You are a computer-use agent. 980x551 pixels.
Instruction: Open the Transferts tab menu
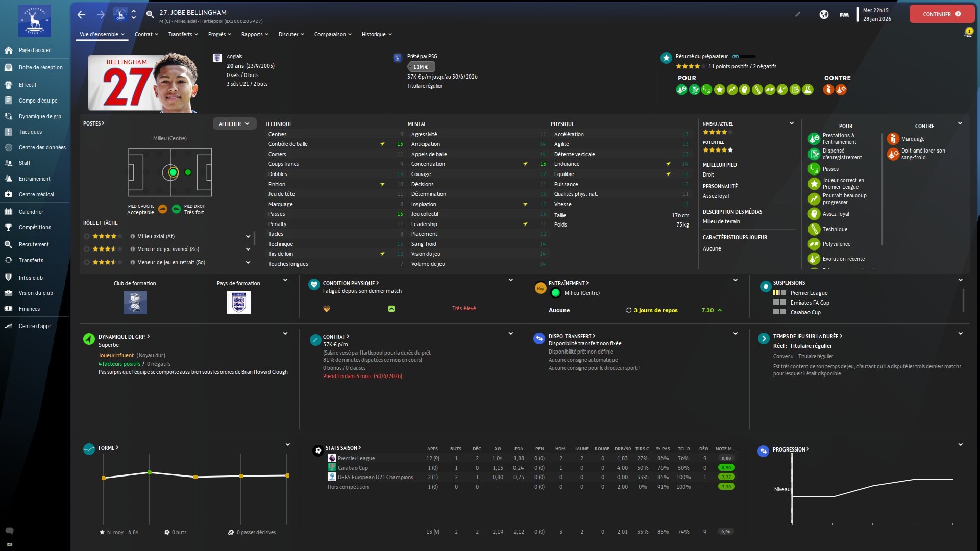(183, 34)
